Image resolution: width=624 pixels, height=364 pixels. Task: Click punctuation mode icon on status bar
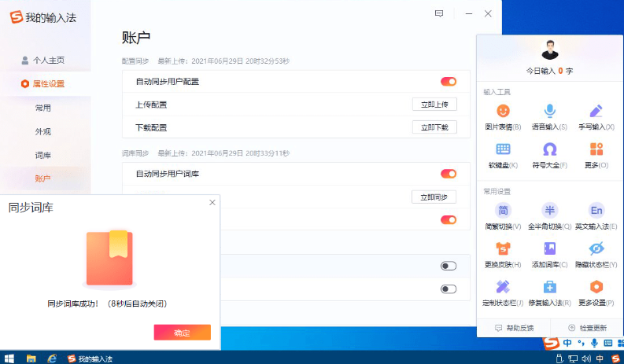click(x=581, y=343)
